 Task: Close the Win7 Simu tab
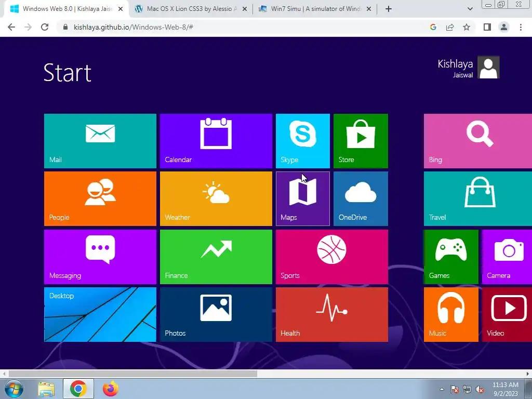(x=369, y=9)
